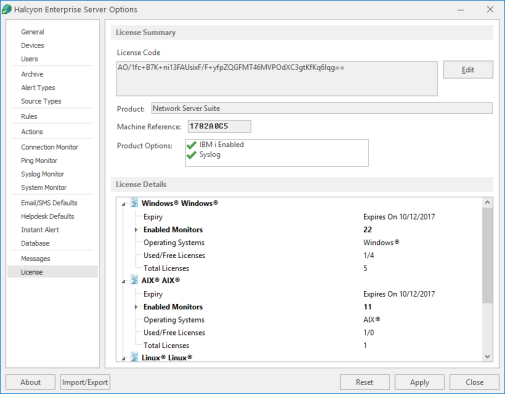Open the Rules section

(29, 117)
